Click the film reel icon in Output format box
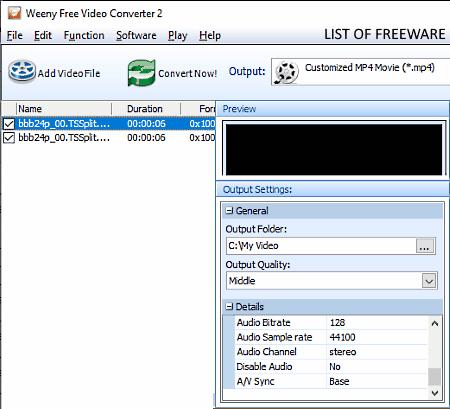Screen dimensions: 450x409 [286, 72]
